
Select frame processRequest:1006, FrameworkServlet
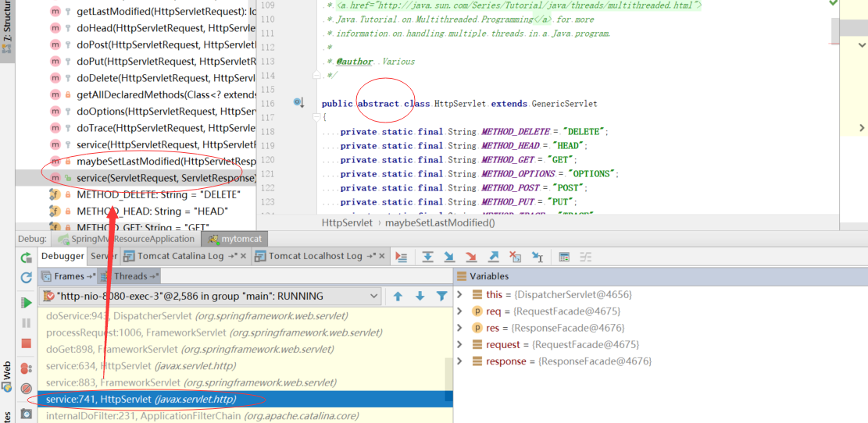tap(245, 333)
